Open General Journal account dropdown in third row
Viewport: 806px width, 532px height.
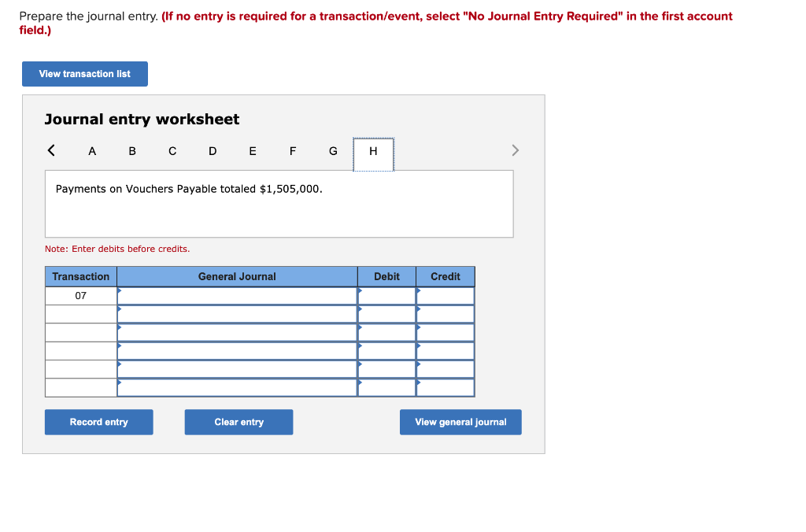(x=237, y=333)
